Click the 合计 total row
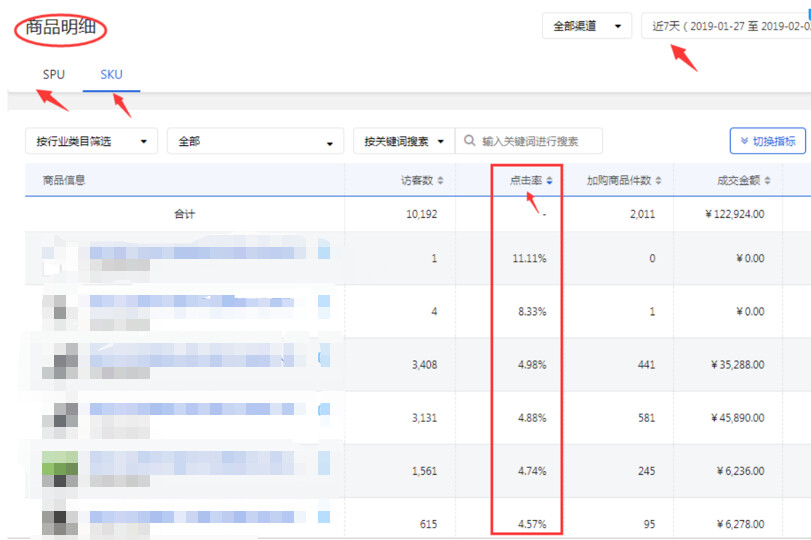Screen dimensions: 811x540 [x=184, y=214]
